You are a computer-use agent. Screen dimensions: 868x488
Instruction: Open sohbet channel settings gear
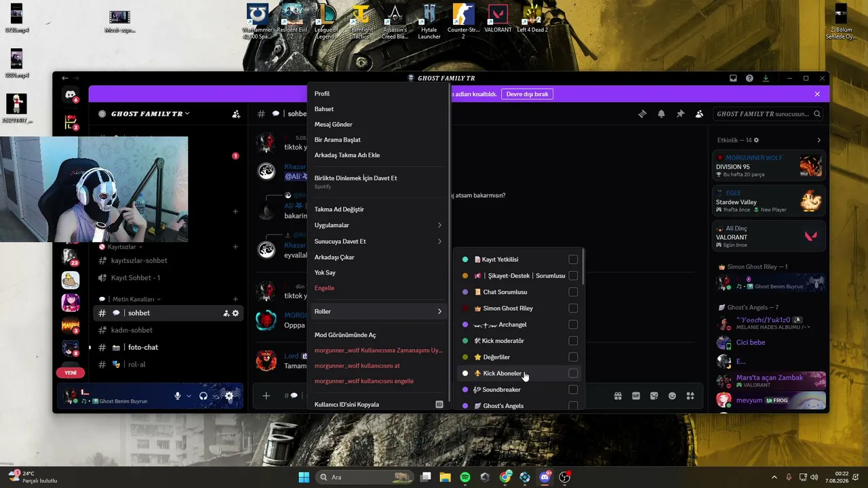235,313
